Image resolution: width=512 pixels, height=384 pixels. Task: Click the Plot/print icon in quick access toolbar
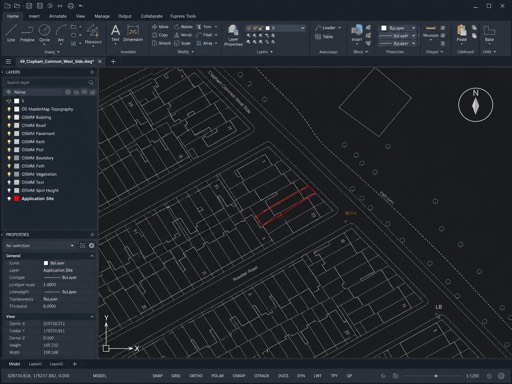click(x=71, y=6)
